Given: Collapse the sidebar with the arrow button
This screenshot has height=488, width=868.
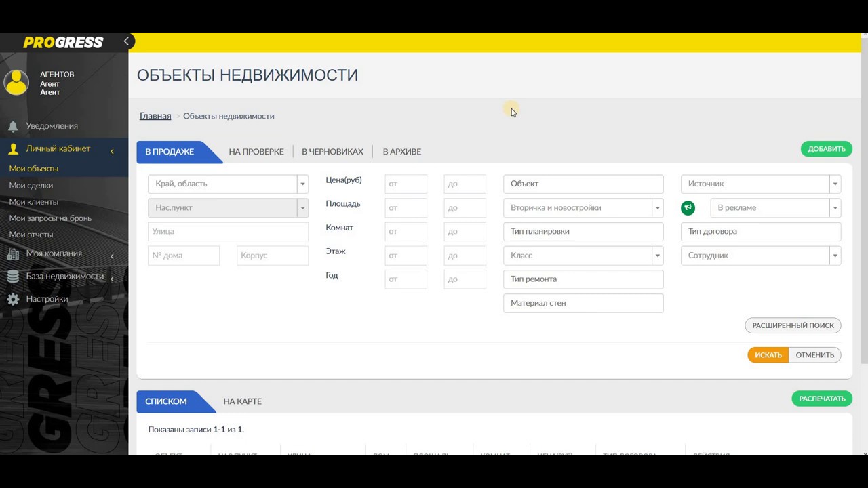Looking at the screenshot, I should pyautogui.click(x=126, y=41).
